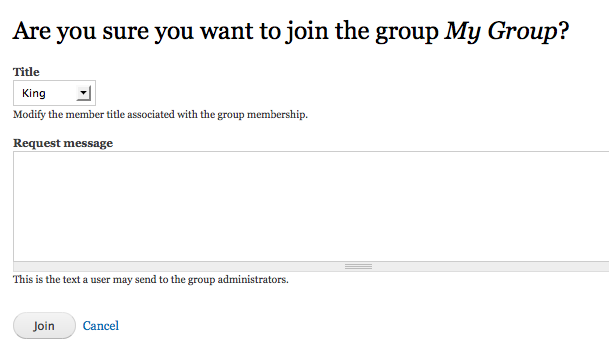609x360 pixels.
Task: Click the Request message label
Action: 63,143
